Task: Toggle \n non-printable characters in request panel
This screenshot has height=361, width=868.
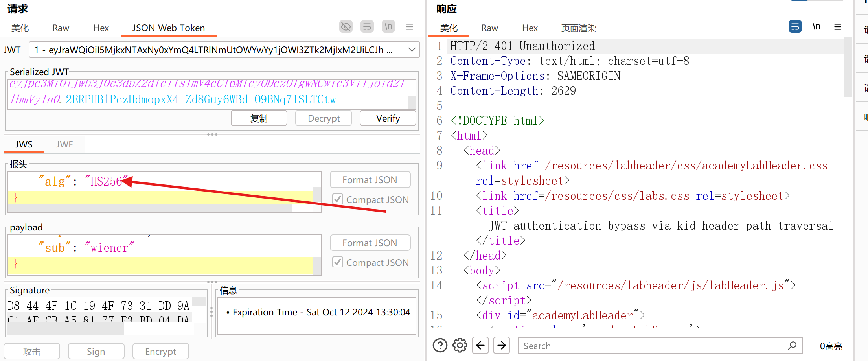Action: (388, 27)
